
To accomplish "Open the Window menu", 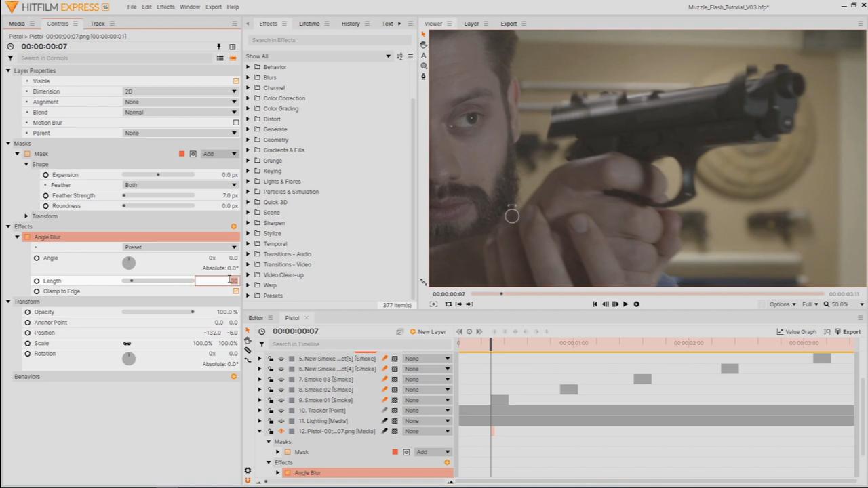I will (x=190, y=7).
